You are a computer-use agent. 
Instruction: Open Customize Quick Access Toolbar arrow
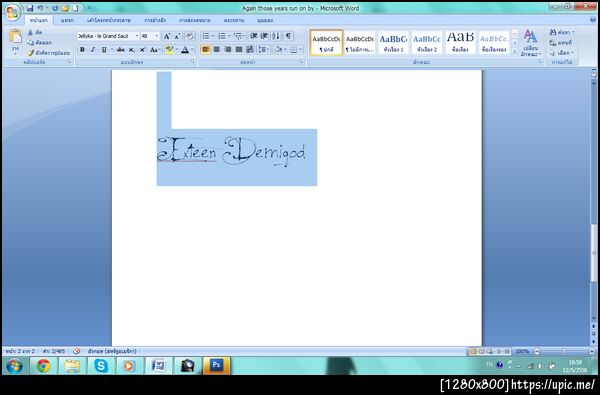pos(89,8)
